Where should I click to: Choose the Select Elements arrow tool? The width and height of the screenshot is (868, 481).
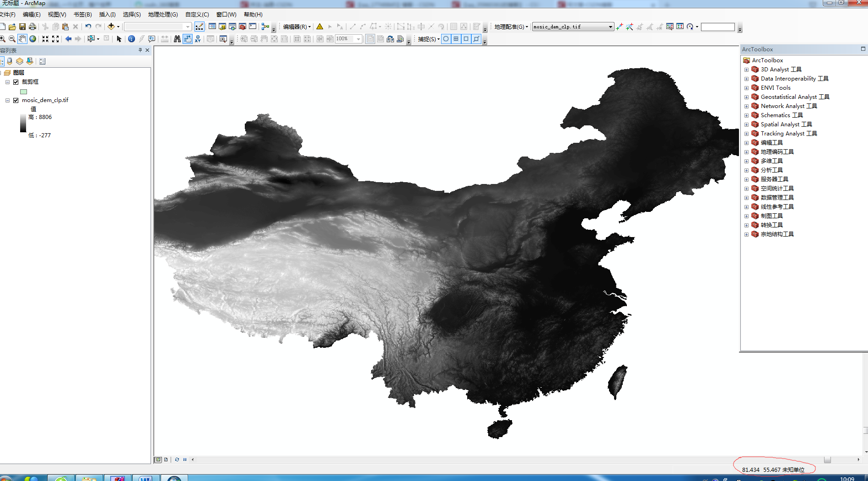[x=119, y=39]
